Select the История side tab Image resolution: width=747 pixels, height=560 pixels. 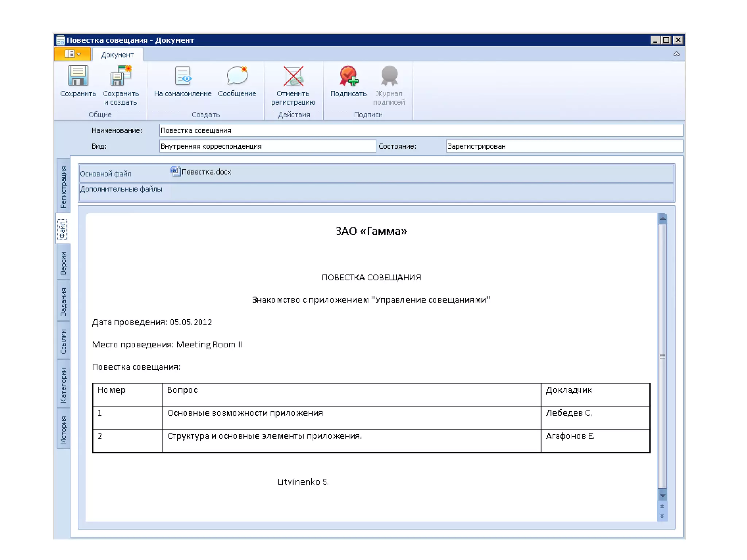tap(63, 429)
